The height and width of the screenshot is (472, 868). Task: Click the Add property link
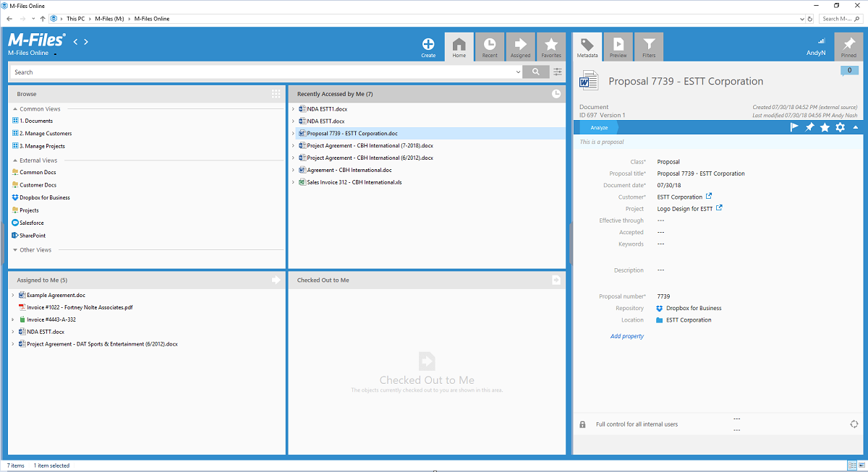click(626, 335)
